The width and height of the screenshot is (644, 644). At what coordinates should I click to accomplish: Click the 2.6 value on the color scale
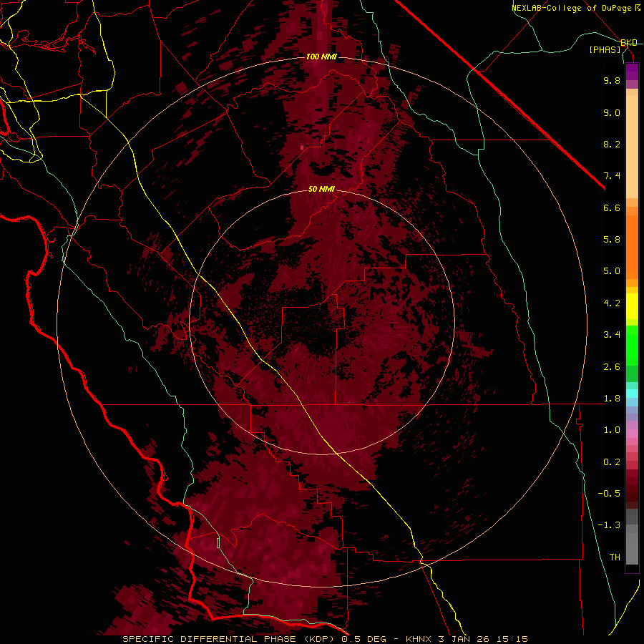click(x=612, y=367)
